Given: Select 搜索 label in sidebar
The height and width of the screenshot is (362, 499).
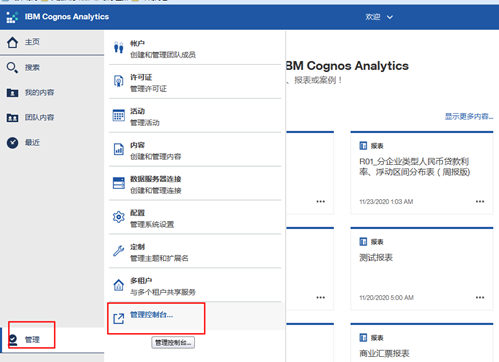Looking at the screenshot, I should [x=32, y=68].
